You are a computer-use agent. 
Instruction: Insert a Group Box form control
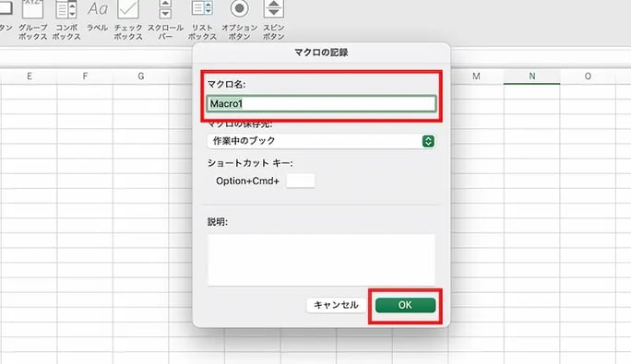coord(32,20)
